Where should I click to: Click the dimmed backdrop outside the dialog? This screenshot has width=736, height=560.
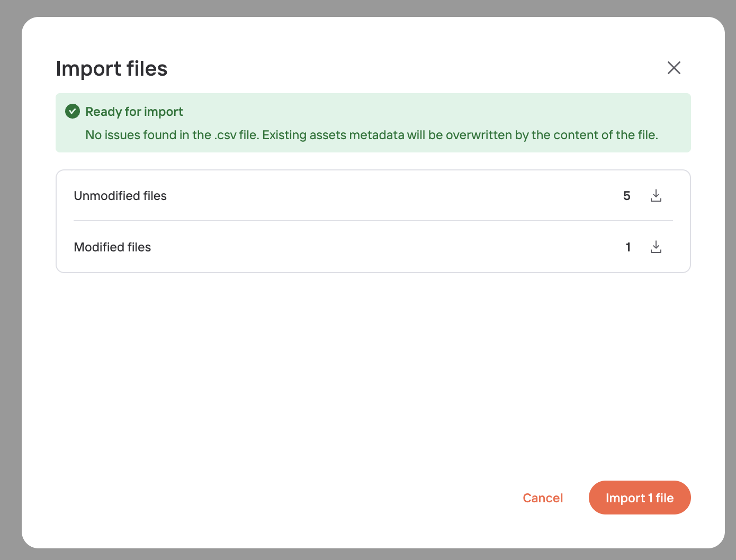point(10,265)
